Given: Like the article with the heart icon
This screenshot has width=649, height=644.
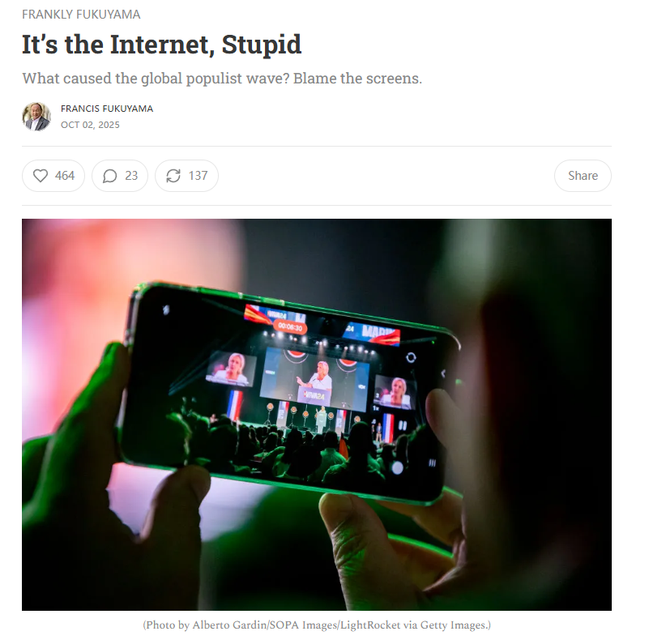Looking at the screenshot, I should tap(41, 176).
